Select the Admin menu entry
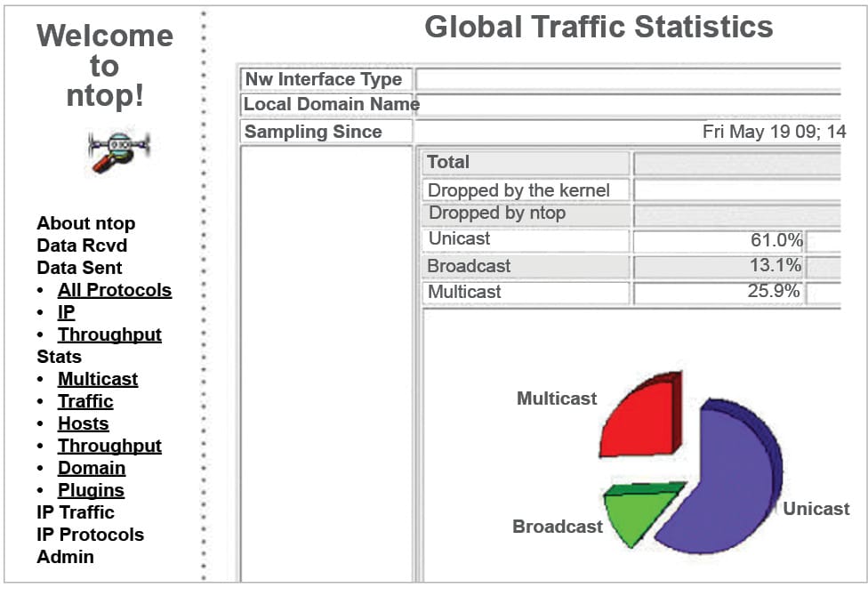 (x=65, y=557)
